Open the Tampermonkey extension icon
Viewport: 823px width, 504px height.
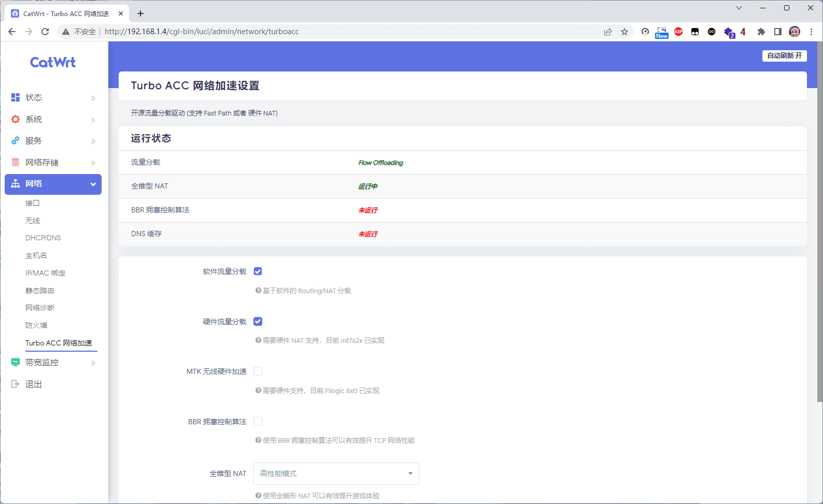tap(695, 32)
